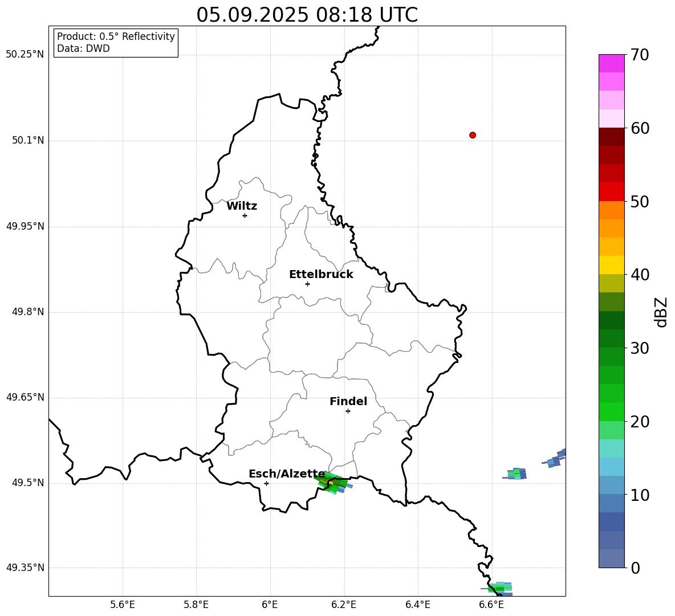This screenshot has width=675, height=616.
Task: Click the Ettelbruck station label
Action: coord(321,275)
